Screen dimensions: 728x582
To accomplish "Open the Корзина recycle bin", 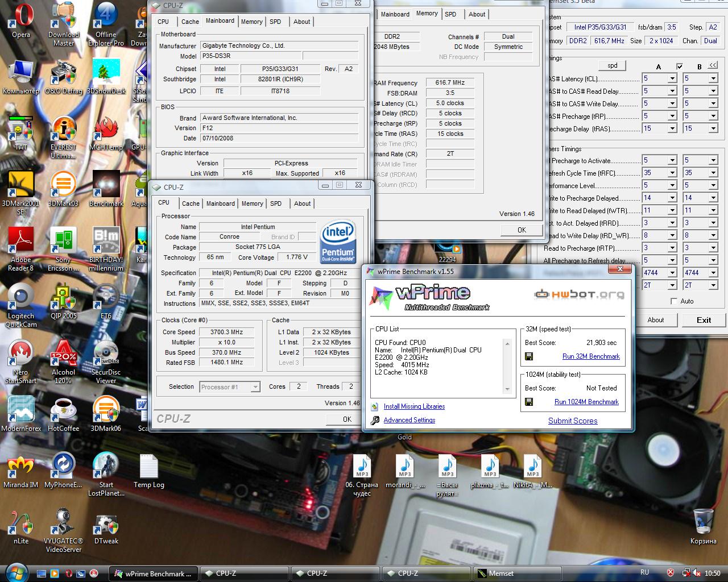I will tap(703, 526).
